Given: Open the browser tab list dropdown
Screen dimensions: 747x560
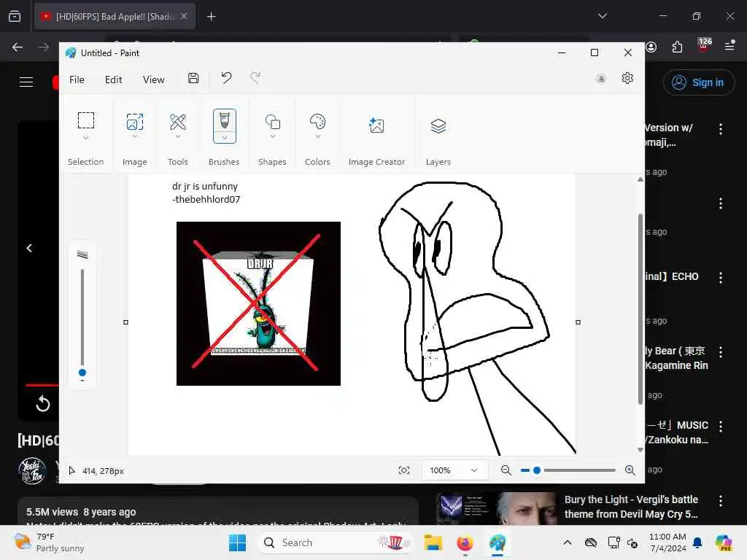Looking at the screenshot, I should [x=603, y=16].
